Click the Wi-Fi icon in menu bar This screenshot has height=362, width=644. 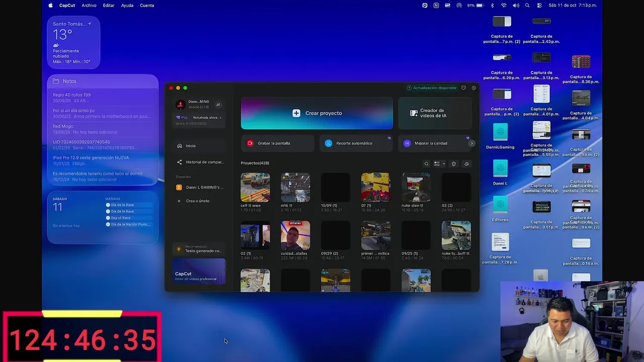click(504, 6)
